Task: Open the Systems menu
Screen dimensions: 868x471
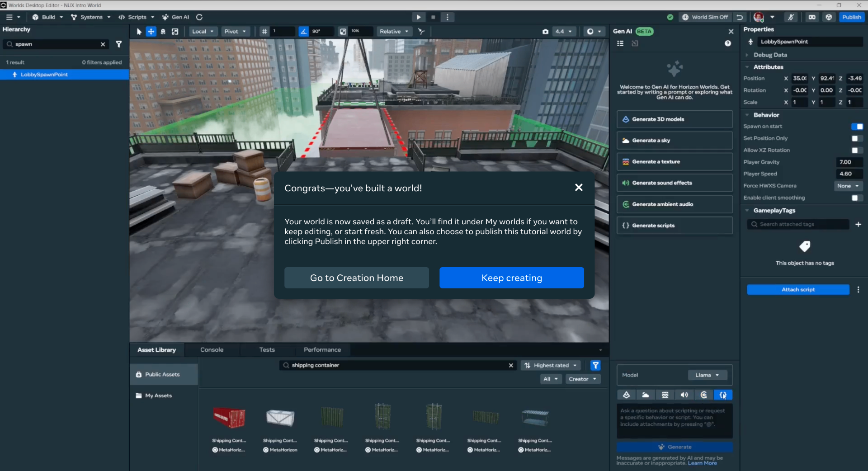Action: (91, 17)
